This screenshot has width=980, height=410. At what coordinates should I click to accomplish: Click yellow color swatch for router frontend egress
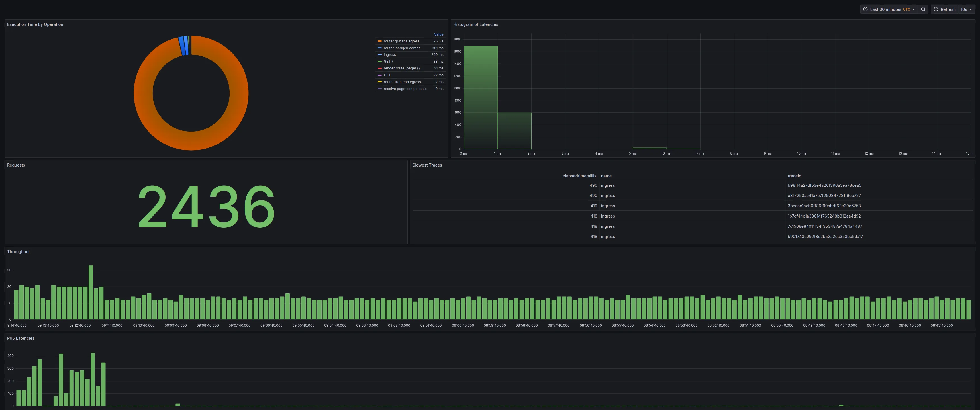[x=380, y=82]
